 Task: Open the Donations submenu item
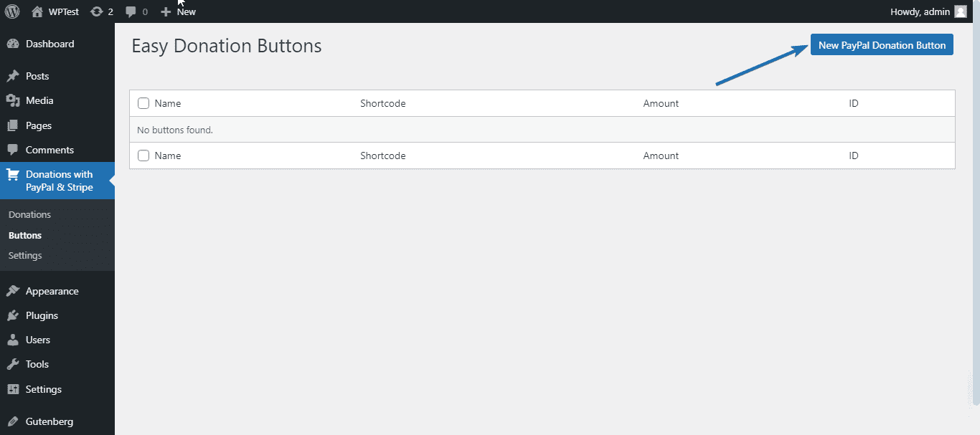point(29,214)
